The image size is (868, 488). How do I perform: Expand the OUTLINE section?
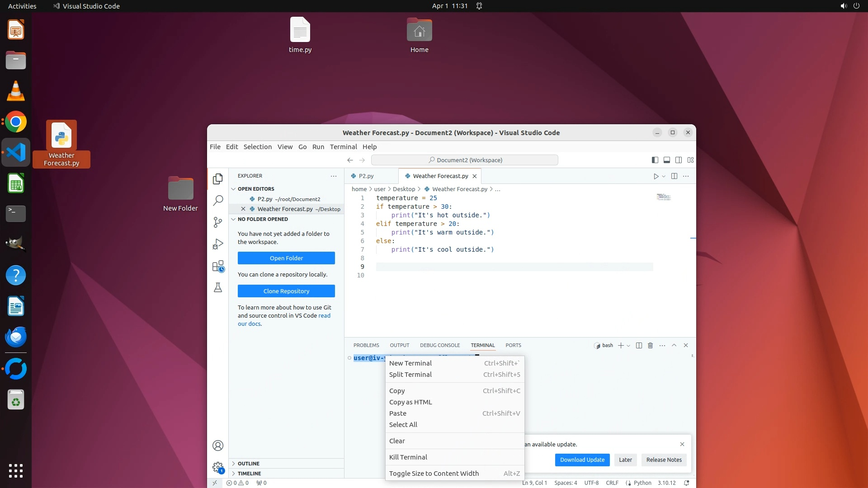click(x=249, y=464)
